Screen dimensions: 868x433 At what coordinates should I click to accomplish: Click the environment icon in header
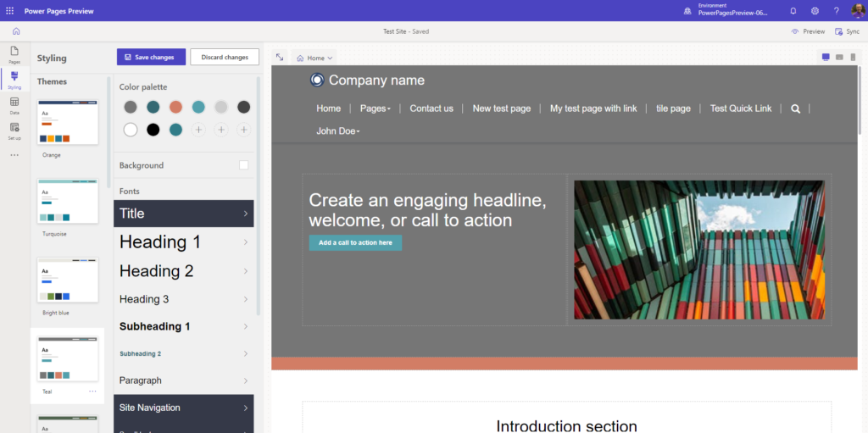687,10
